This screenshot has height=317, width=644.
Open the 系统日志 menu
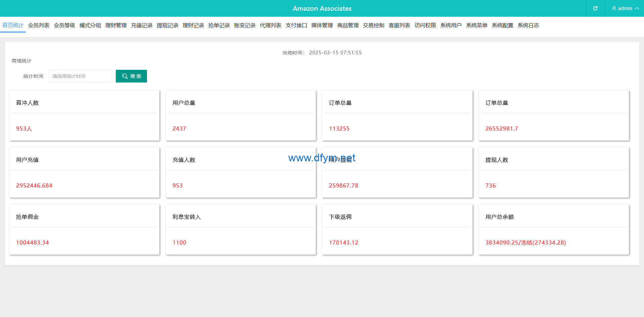pyautogui.click(x=528, y=25)
